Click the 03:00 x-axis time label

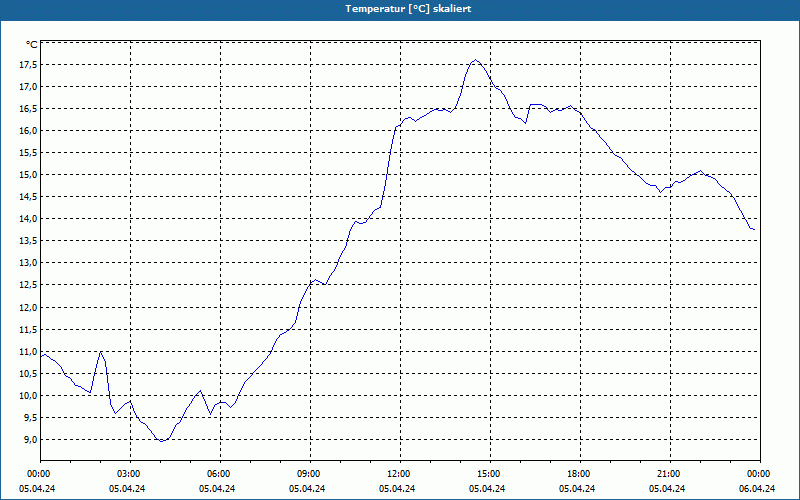(127, 473)
